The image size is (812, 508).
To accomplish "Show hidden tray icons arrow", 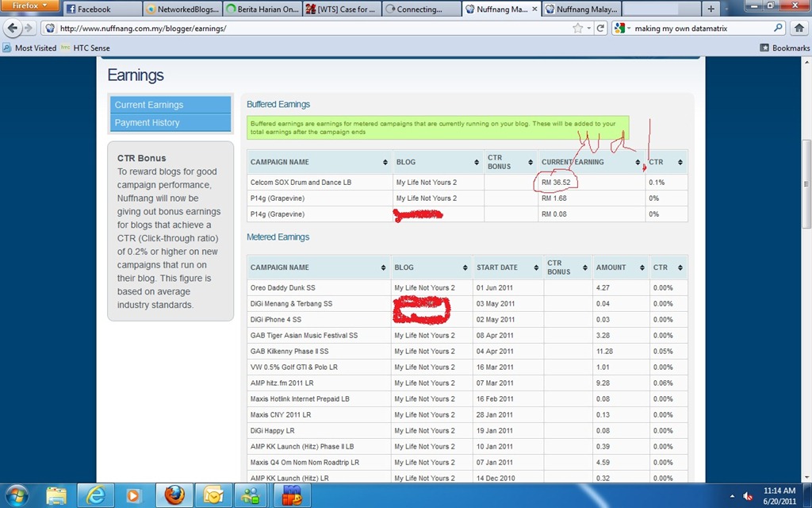I will click(732, 496).
